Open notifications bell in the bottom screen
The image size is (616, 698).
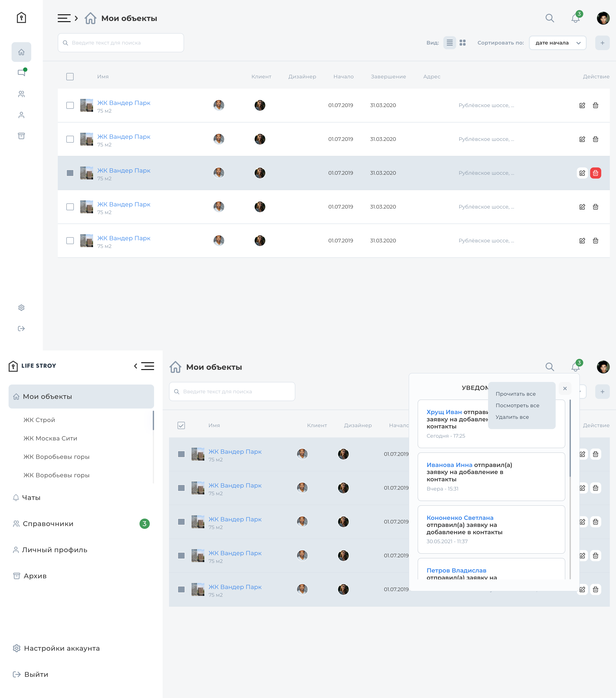(576, 367)
